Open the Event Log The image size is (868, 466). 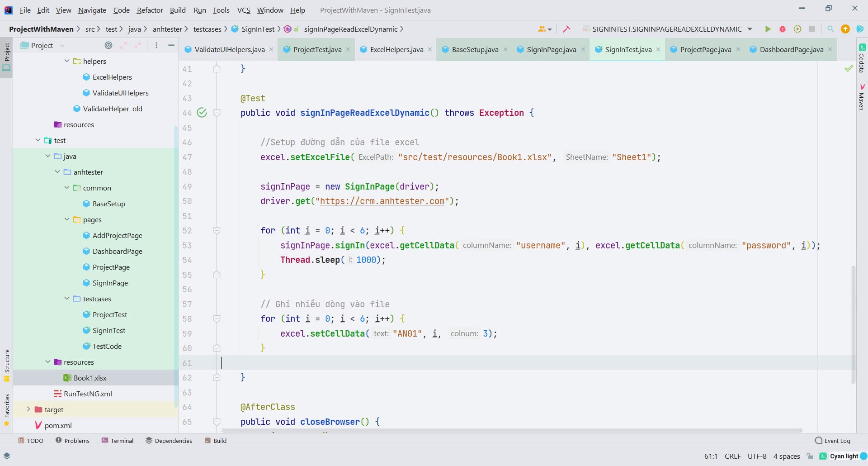click(x=832, y=441)
